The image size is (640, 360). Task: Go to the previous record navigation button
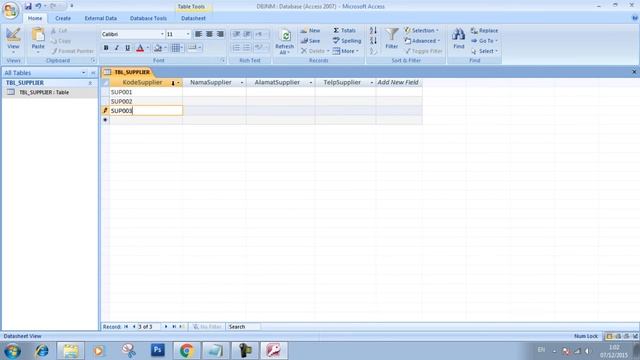coord(134,327)
